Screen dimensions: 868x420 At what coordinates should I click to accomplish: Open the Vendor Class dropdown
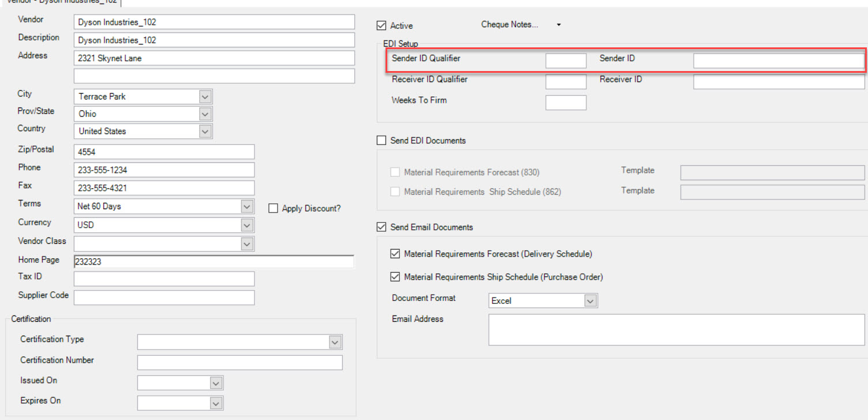pyautogui.click(x=247, y=244)
